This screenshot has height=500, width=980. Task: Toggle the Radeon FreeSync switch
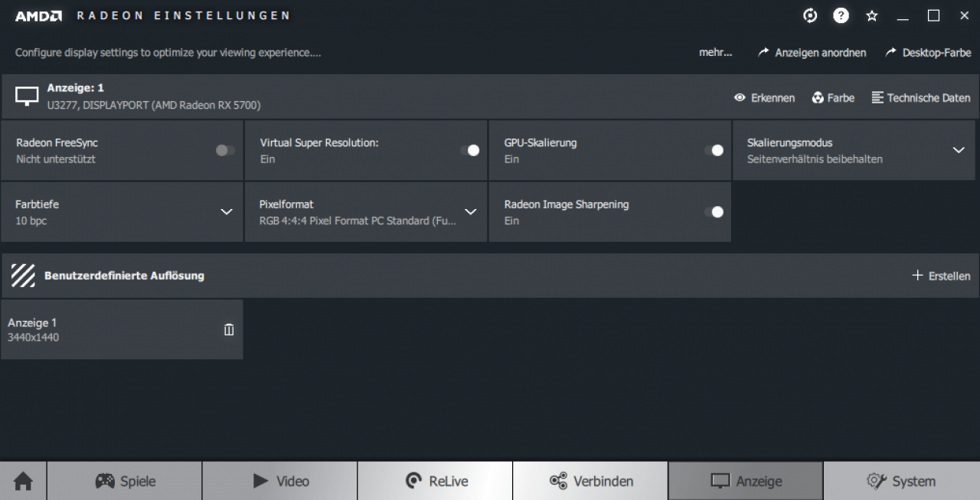(x=225, y=150)
